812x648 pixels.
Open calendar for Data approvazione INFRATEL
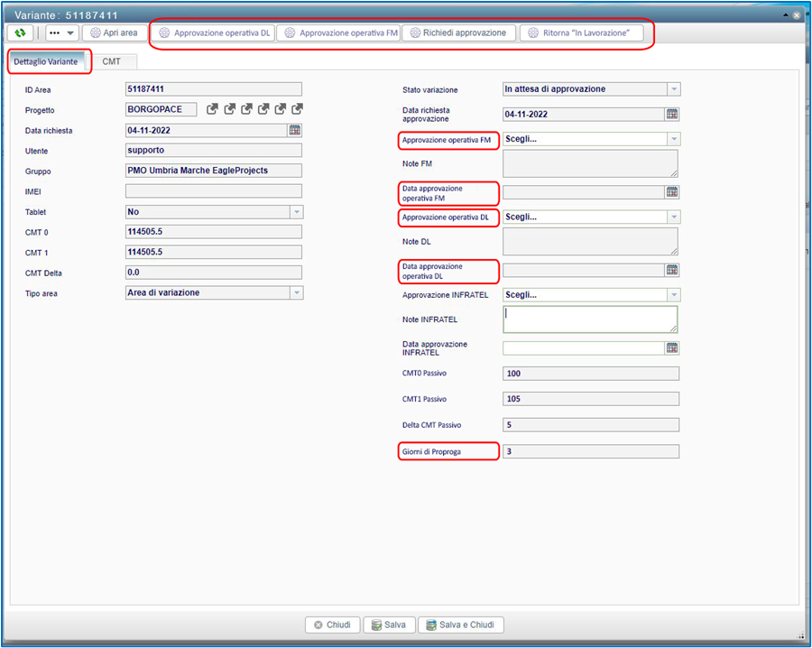pyautogui.click(x=671, y=348)
